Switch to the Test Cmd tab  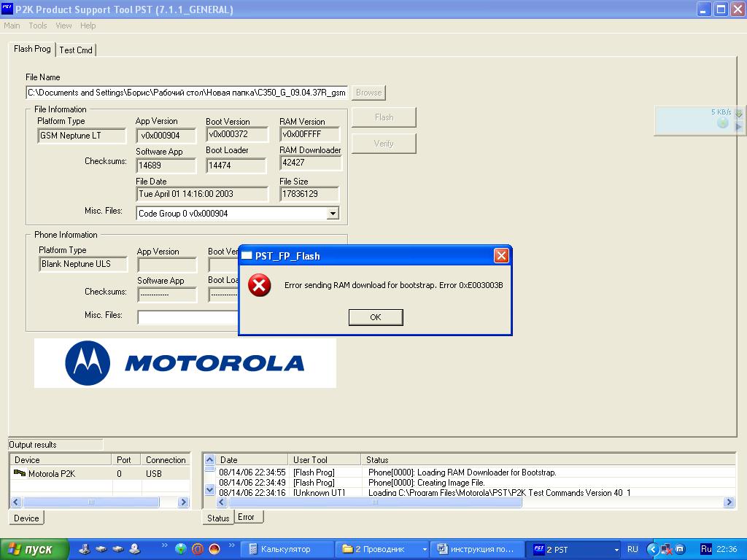[x=76, y=50]
